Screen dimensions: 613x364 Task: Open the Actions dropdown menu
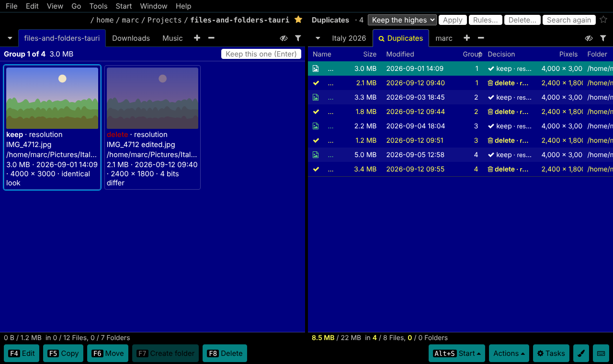(x=509, y=353)
